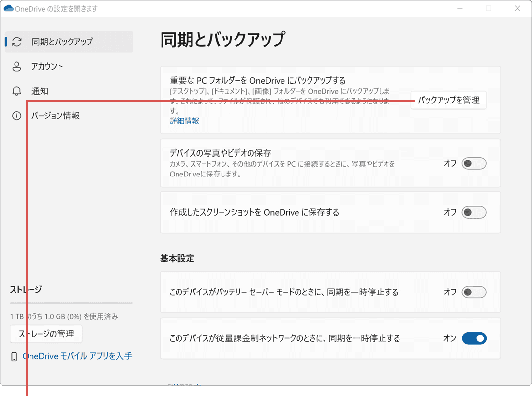This screenshot has height=396, width=532.
Task: Click the バックアップを管理 button
Action: click(448, 100)
